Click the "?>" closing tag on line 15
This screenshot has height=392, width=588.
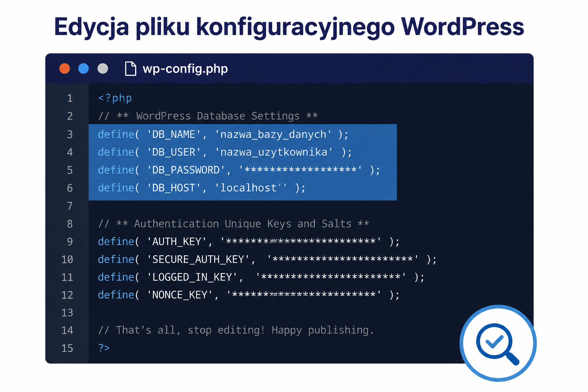[x=104, y=348]
